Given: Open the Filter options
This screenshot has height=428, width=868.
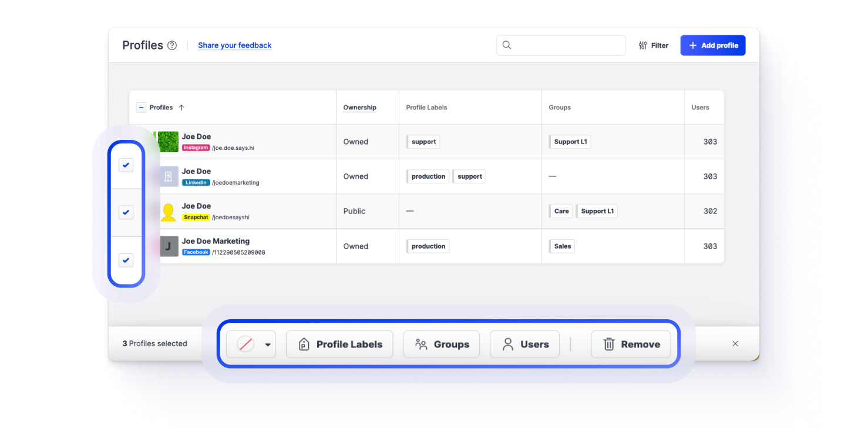Looking at the screenshot, I should pos(653,45).
